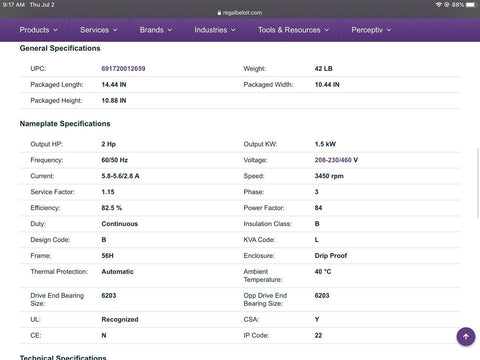Open the Products menu
The height and width of the screenshot is (360, 480).
[38, 30]
